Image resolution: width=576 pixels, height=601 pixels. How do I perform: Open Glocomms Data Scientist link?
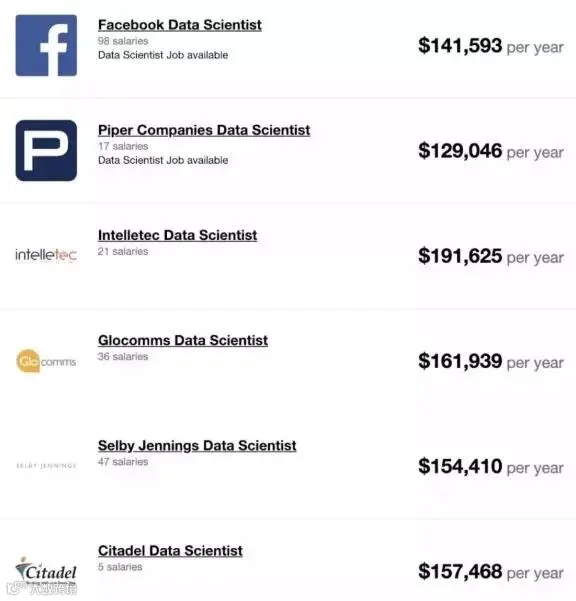click(183, 340)
